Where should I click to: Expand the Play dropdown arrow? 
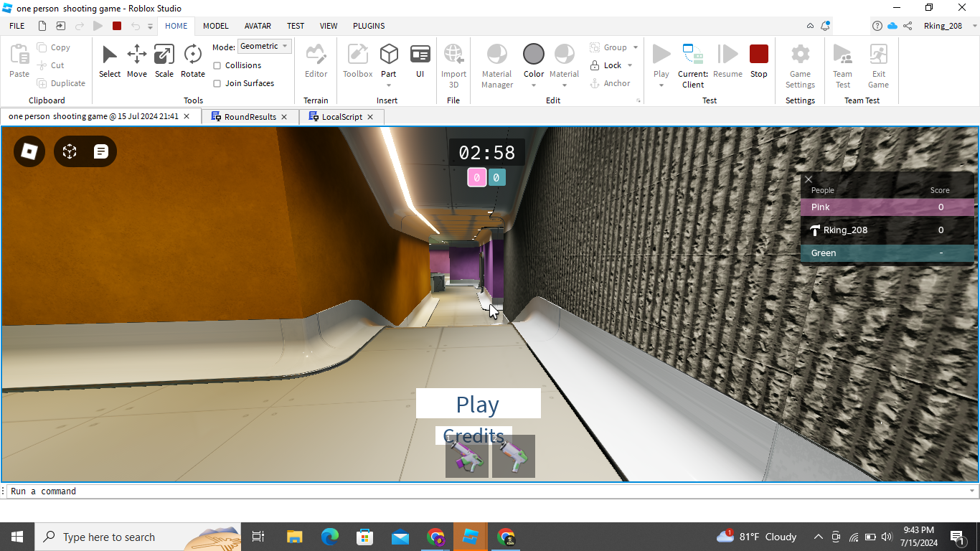(661, 85)
